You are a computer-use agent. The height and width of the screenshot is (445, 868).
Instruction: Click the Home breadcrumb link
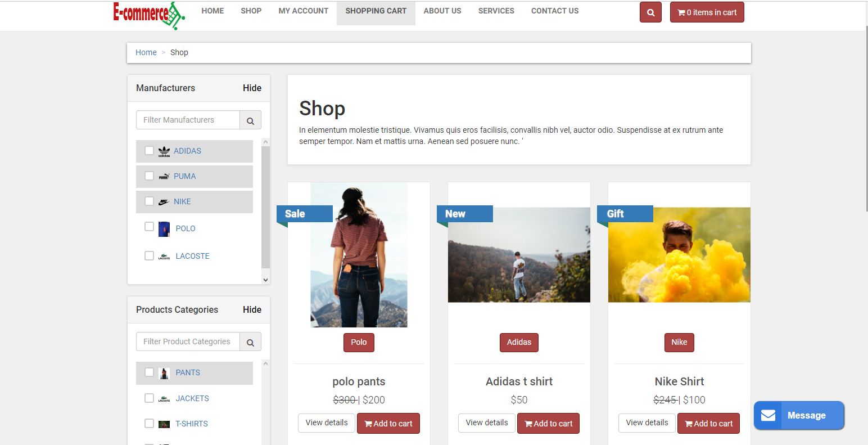(146, 52)
